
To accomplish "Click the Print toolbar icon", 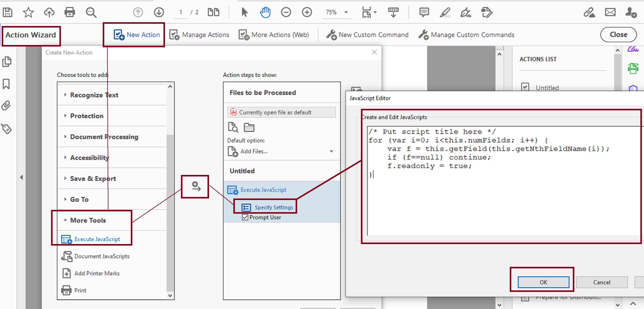I will tap(69, 12).
